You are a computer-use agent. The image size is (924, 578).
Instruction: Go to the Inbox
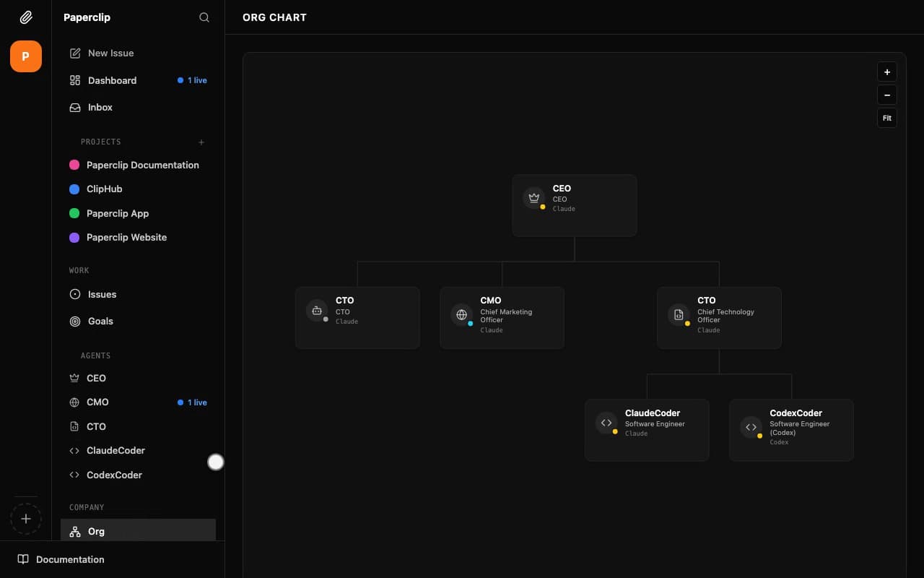point(138,107)
